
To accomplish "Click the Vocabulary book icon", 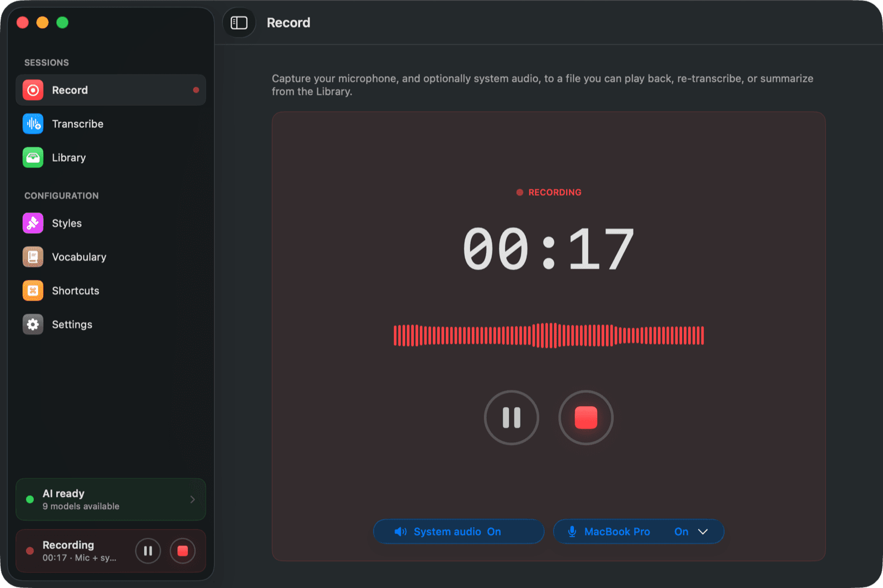I will click(x=33, y=256).
